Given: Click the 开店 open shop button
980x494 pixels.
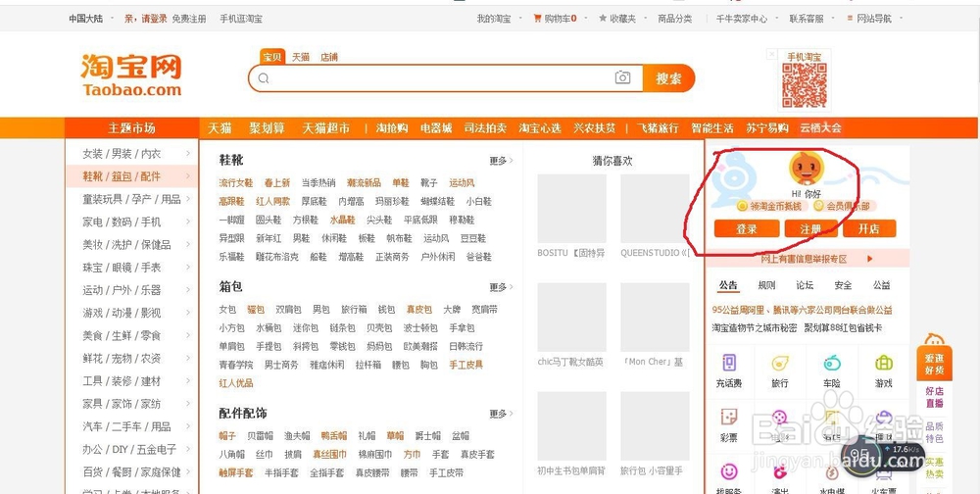Looking at the screenshot, I should (868, 228).
